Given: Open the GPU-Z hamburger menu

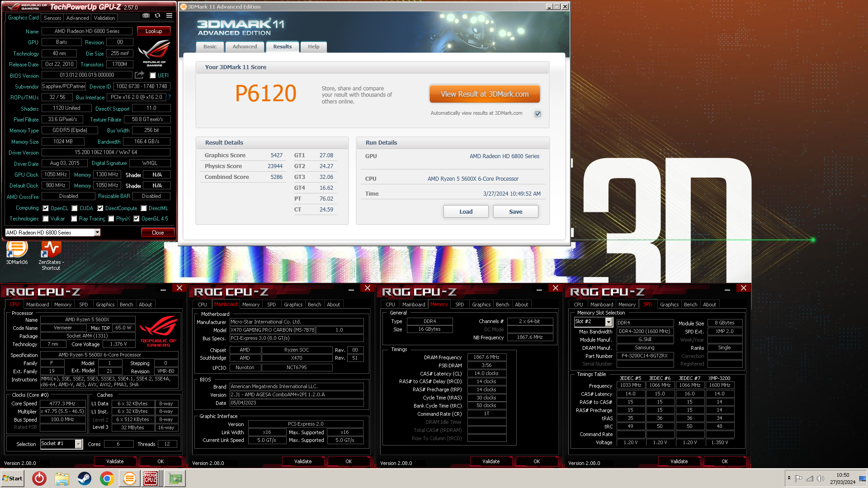Looking at the screenshot, I should click(x=169, y=15).
